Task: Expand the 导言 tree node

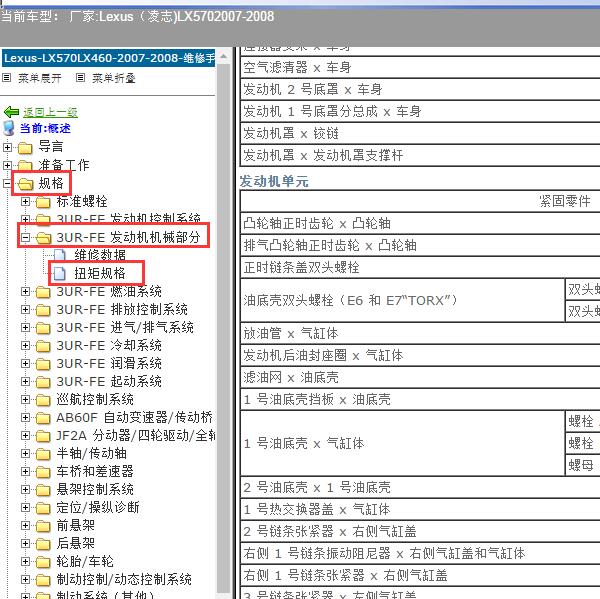Action: 7,147
